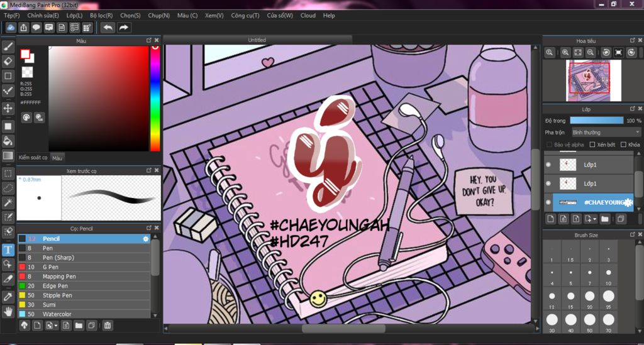Image resolution: width=644 pixels, height=345 pixels.
Task: Activate the Hand pan tool
Action: click(x=8, y=312)
